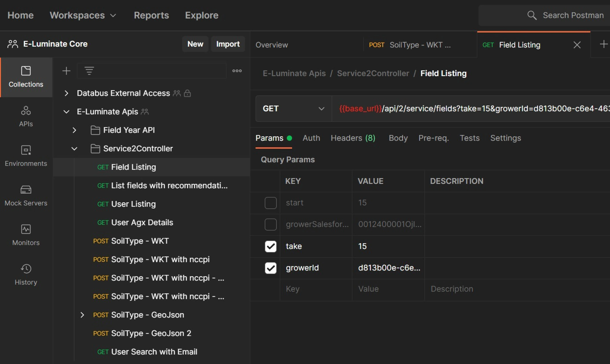Expand the Field Year API folder

pyautogui.click(x=74, y=130)
